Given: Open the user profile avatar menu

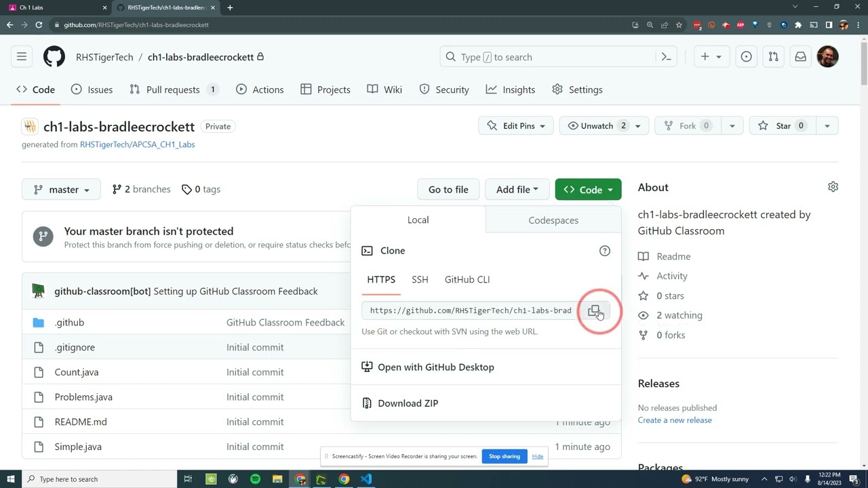Looking at the screenshot, I should point(827,57).
